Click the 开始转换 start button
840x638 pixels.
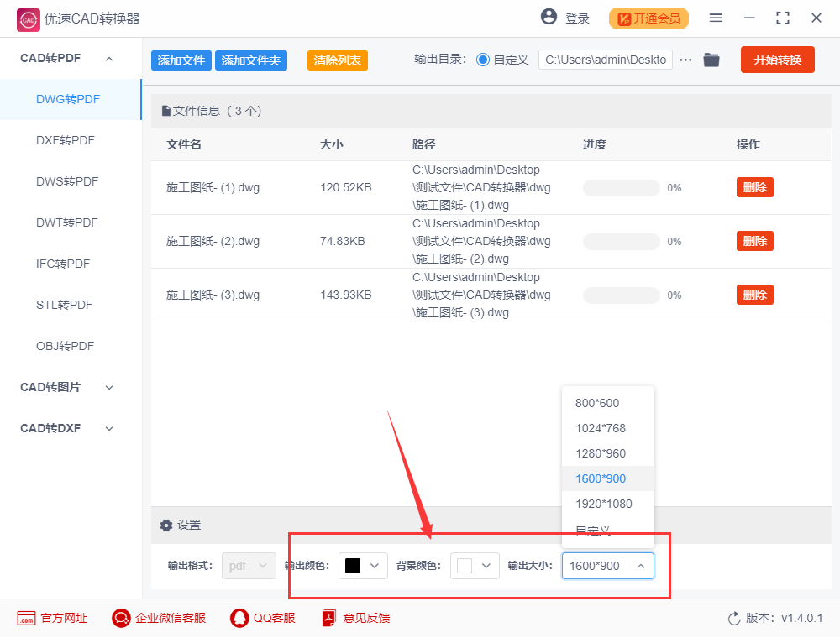pos(777,60)
